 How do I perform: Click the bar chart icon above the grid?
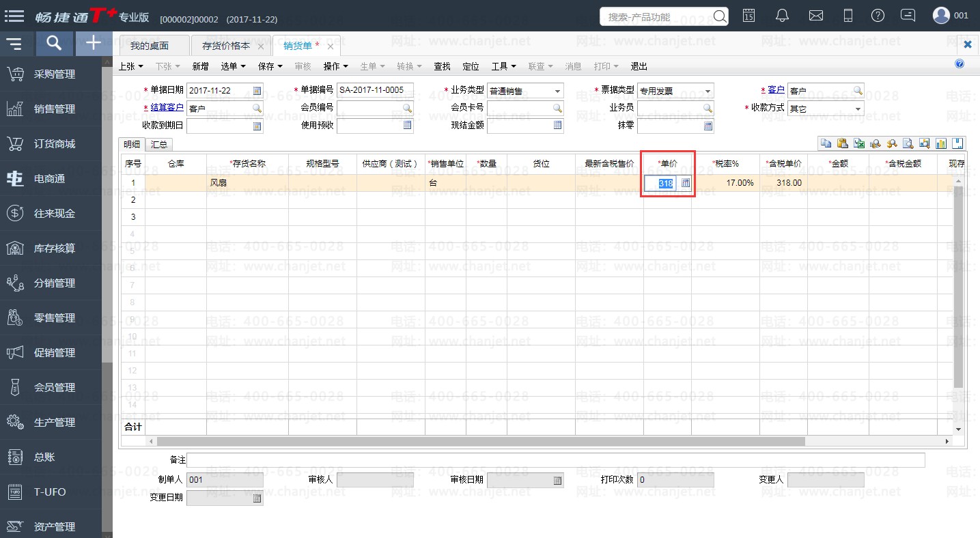click(x=941, y=143)
